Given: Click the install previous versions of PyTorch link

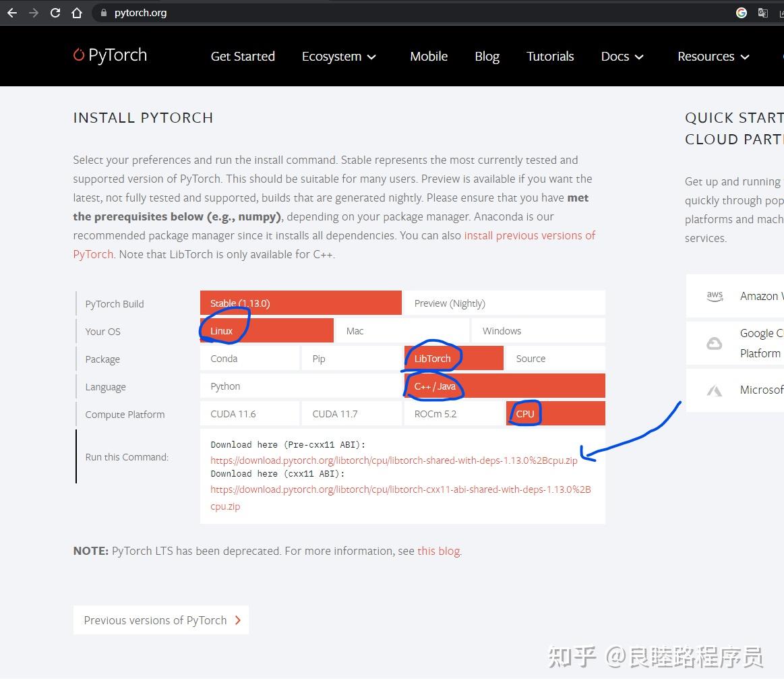Looking at the screenshot, I should click(x=529, y=235).
